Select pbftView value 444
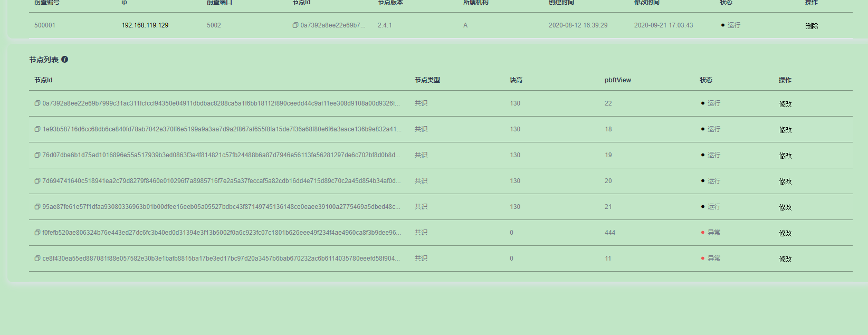 [610, 233]
